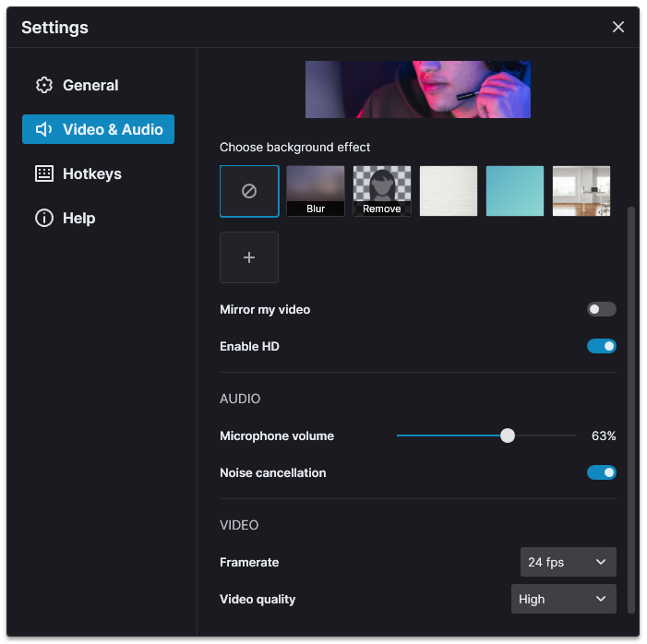Open the Framerate 24 fps dropdown
This screenshot has width=647, height=644.
pos(568,562)
